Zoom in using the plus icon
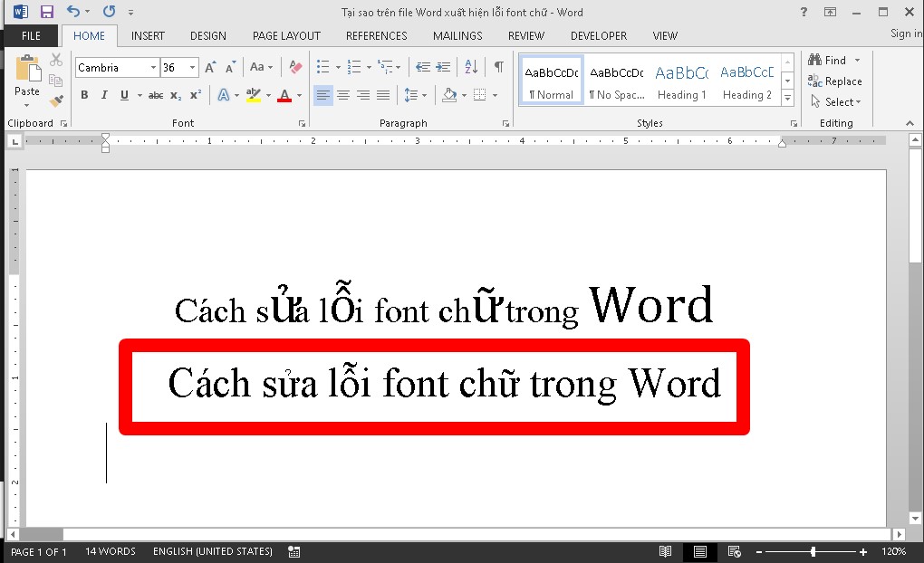Image resolution: width=924 pixels, height=563 pixels. (863, 552)
